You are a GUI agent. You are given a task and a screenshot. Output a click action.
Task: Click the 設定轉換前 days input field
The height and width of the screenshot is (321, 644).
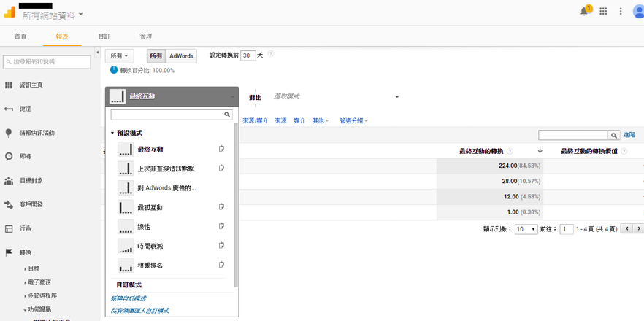click(x=248, y=55)
